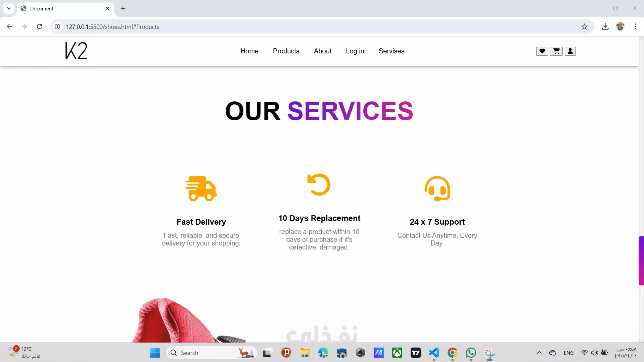Screen dimensions: 644x362
Task: Open the cloud sync tray icon
Action: point(553,353)
